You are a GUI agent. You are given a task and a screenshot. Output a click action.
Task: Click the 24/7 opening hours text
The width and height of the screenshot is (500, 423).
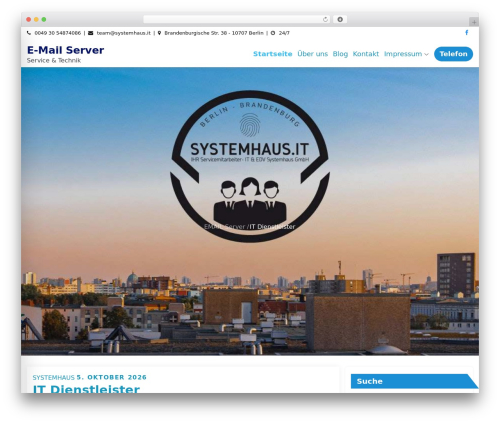(284, 33)
